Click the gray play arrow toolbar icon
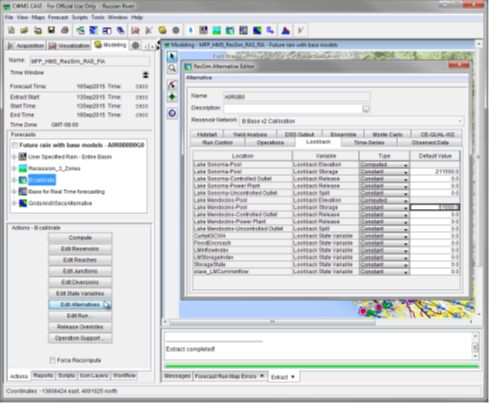The image size is (489, 403). [x=300, y=30]
